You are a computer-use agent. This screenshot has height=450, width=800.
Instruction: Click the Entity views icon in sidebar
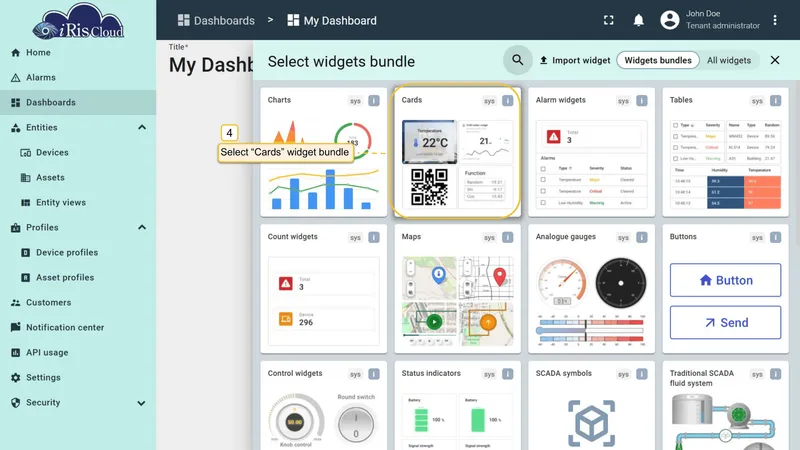(26, 203)
